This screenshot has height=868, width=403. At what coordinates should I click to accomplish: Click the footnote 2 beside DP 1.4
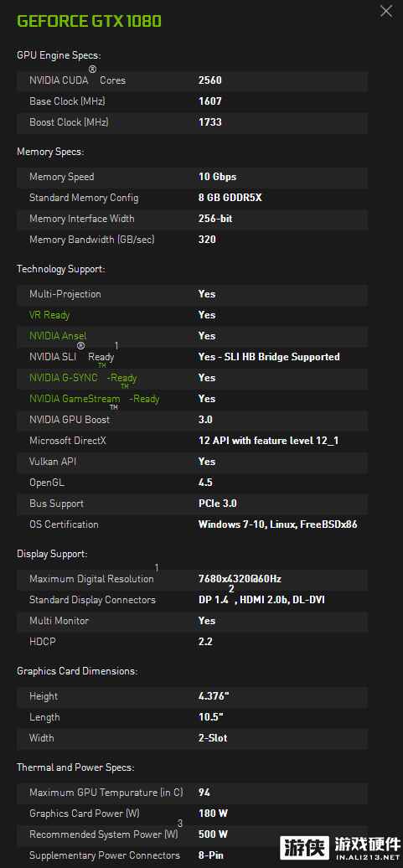(x=231, y=589)
